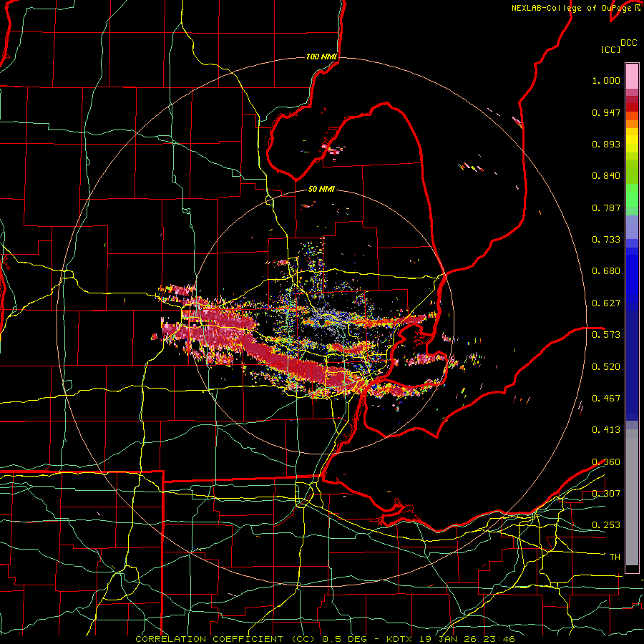Click the 0.787 scale value

[x=606, y=208]
